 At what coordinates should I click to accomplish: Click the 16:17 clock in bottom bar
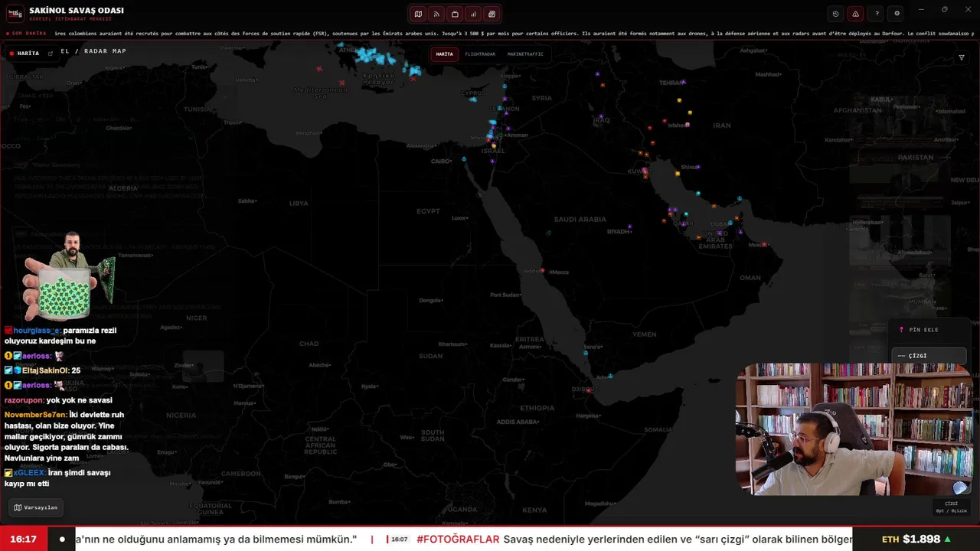23,539
